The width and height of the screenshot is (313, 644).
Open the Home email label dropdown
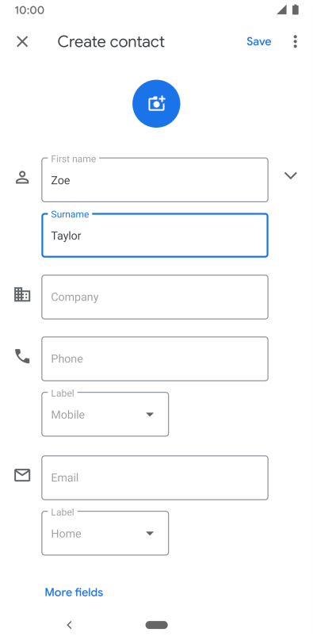coord(105,533)
